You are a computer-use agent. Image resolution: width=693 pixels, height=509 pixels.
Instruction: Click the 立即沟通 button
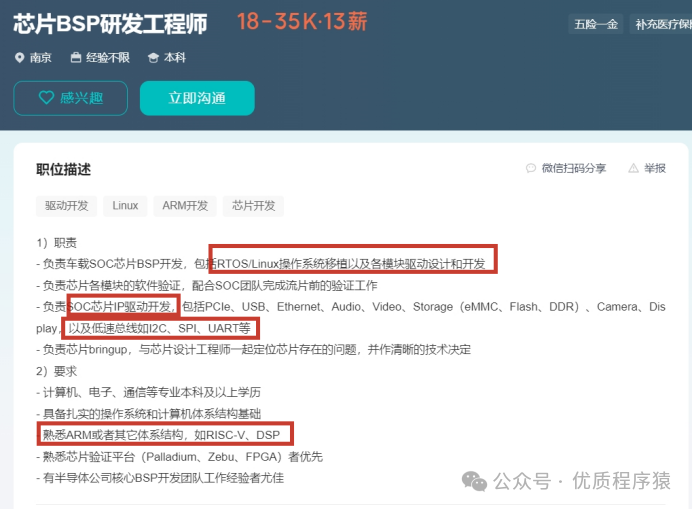(x=197, y=98)
